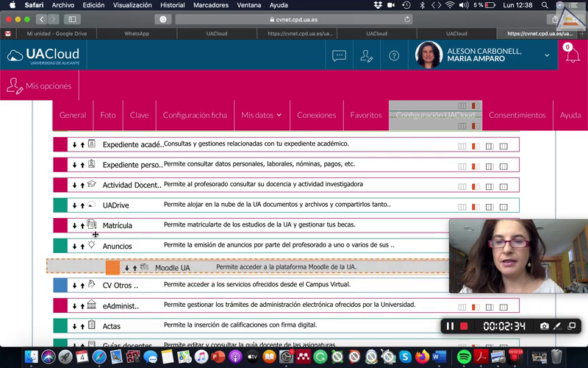588x368 pixels.
Task: Open the notifications bell icon
Action: tap(572, 57)
